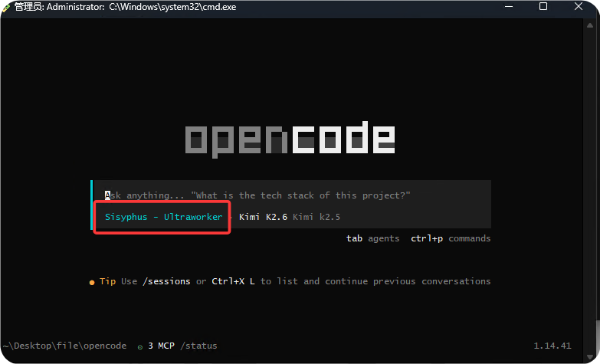Click the Administrator cmd.exe window title

pos(125,7)
